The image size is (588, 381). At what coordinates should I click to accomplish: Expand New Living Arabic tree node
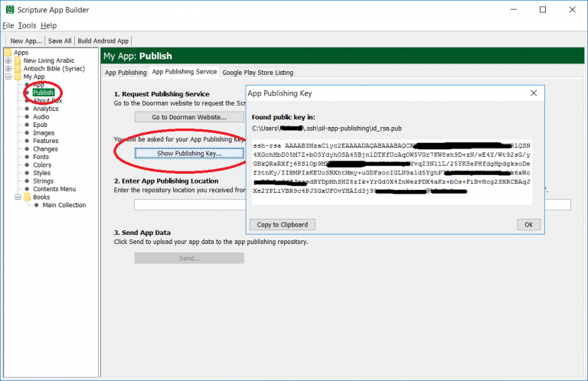(x=8, y=60)
